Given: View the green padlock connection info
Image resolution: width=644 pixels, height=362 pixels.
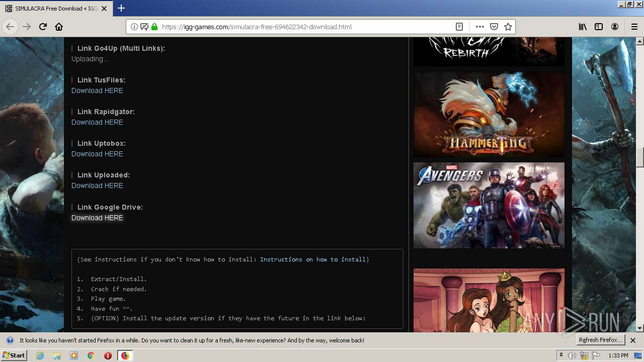Looking at the screenshot, I should coord(154,27).
